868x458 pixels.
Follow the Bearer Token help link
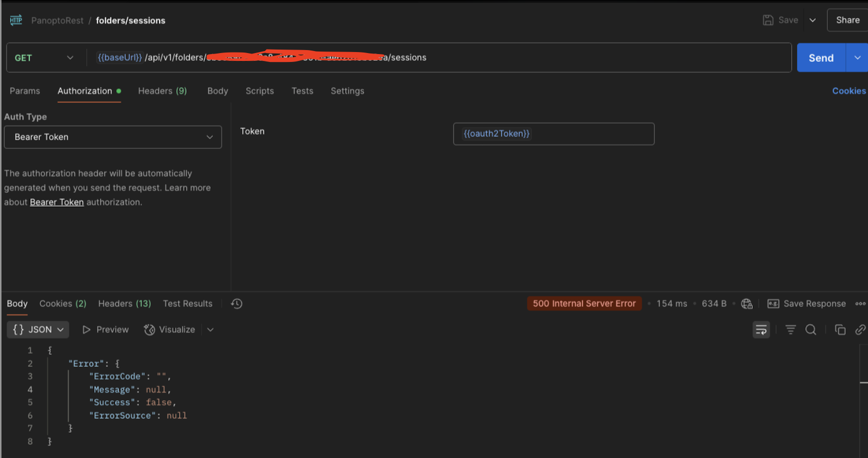(x=57, y=202)
